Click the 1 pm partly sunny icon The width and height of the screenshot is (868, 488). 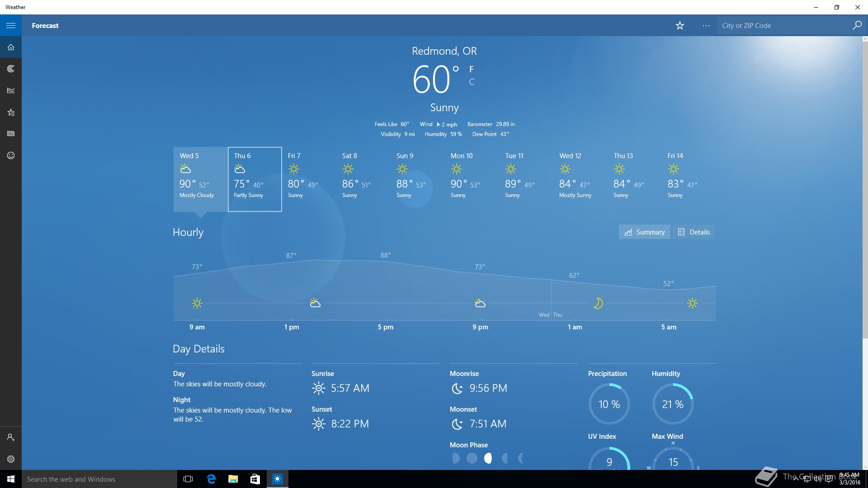(x=315, y=303)
